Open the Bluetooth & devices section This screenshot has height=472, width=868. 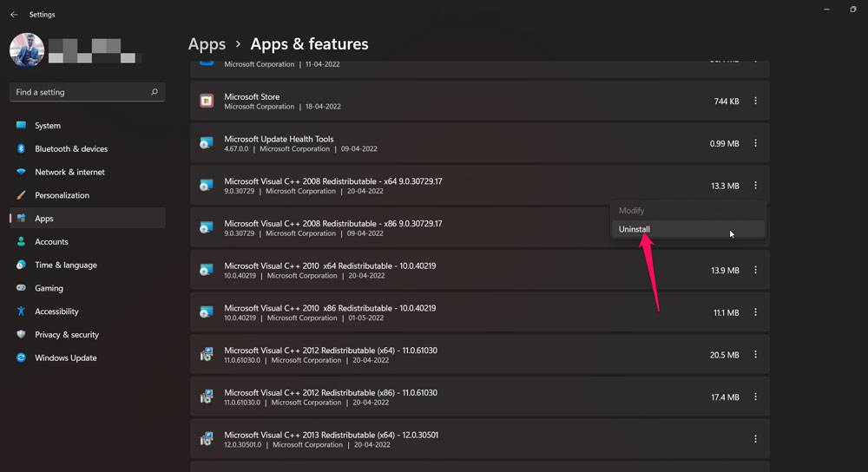click(x=71, y=149)
